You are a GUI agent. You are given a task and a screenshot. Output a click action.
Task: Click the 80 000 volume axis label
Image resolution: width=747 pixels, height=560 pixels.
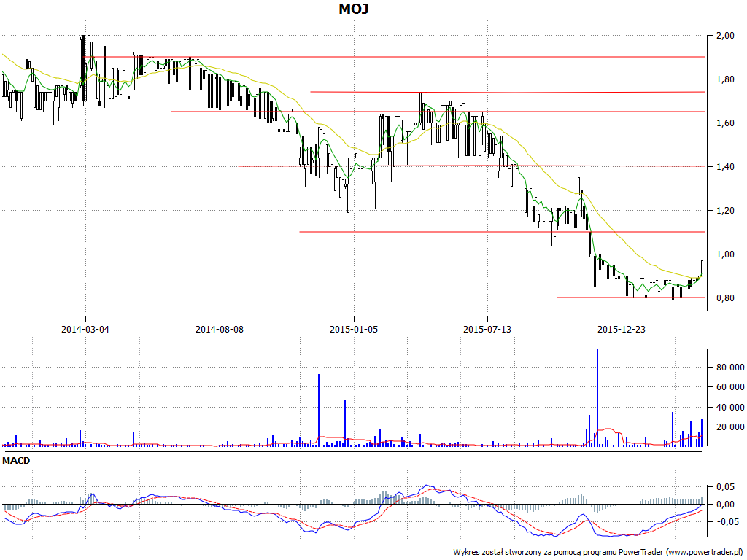click(x=730, y=367)
